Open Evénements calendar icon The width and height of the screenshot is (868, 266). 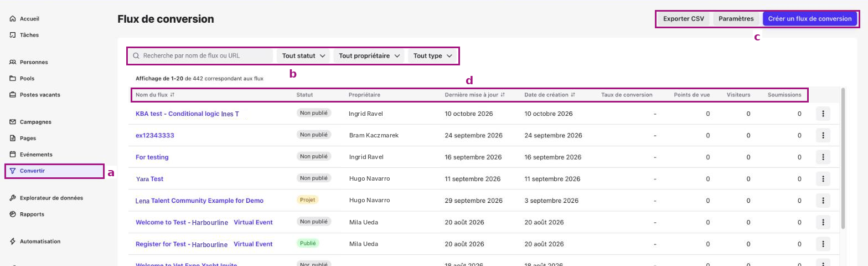[x=13, y=155]
